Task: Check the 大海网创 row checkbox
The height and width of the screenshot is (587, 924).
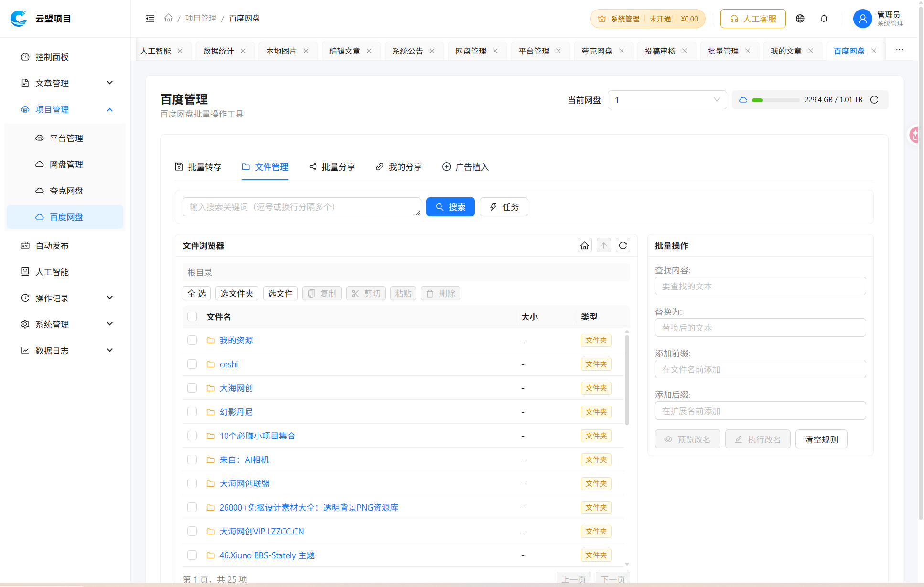Action: 192,388
